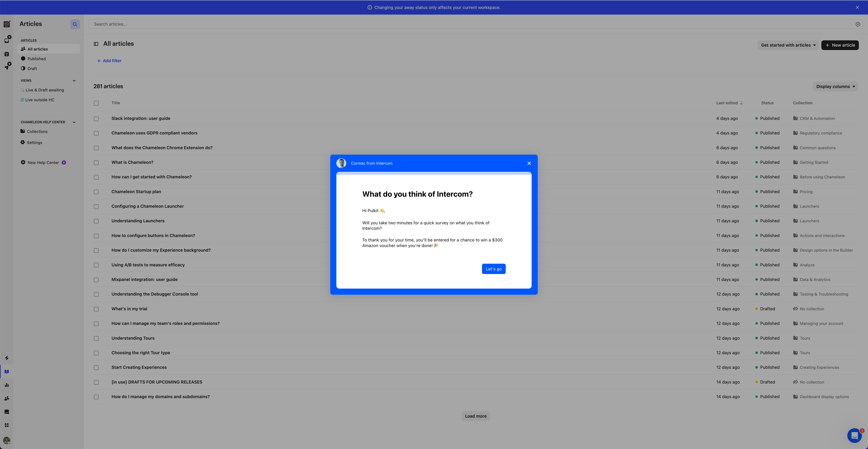Click the user profile avatar
The height and width of the screenshot is (449, 868).
(x=7, y=440)
